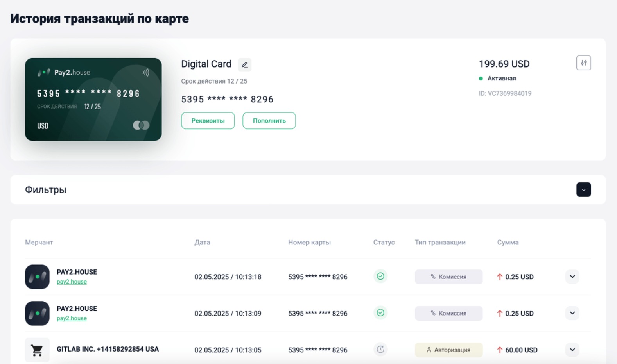
Task: Click the card number in the GITLAB row
Action: pyautogui.click(x=317, y=350)
